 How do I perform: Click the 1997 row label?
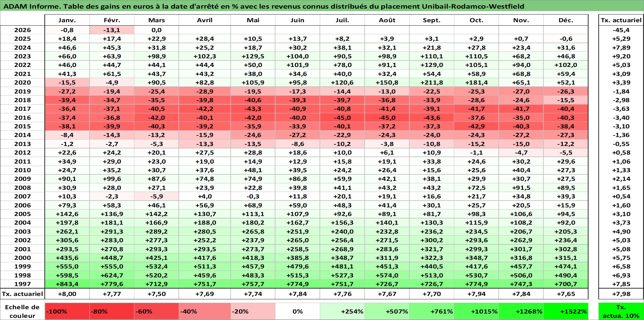tap(23, 284)
